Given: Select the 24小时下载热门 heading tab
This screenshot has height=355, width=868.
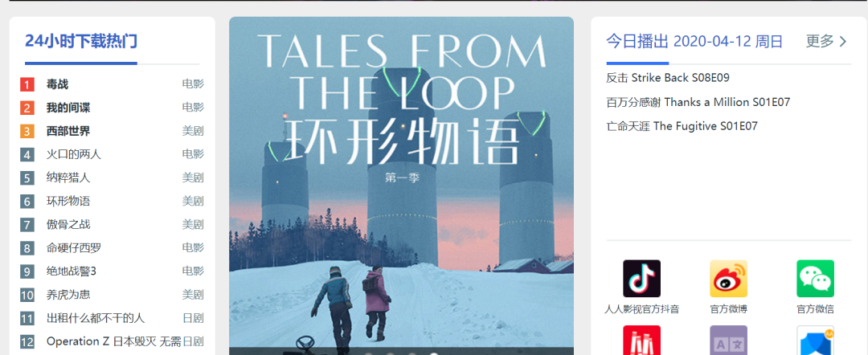Looking at the screenshot, I should (x=81, y=42).
